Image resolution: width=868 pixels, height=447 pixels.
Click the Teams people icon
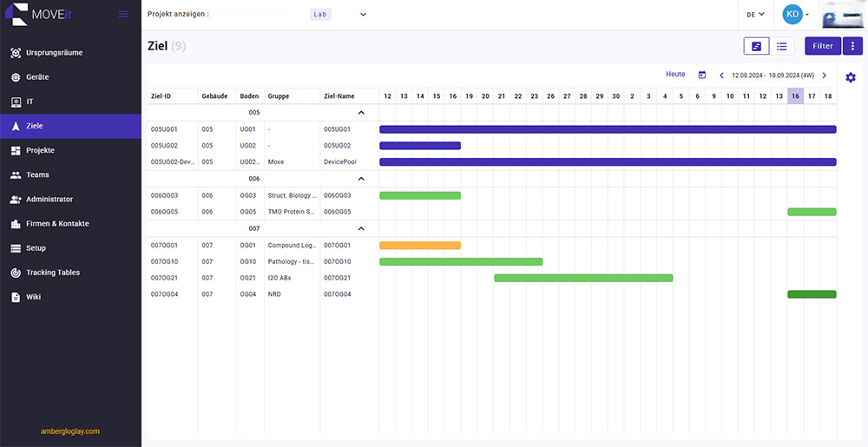coord(16,174)
